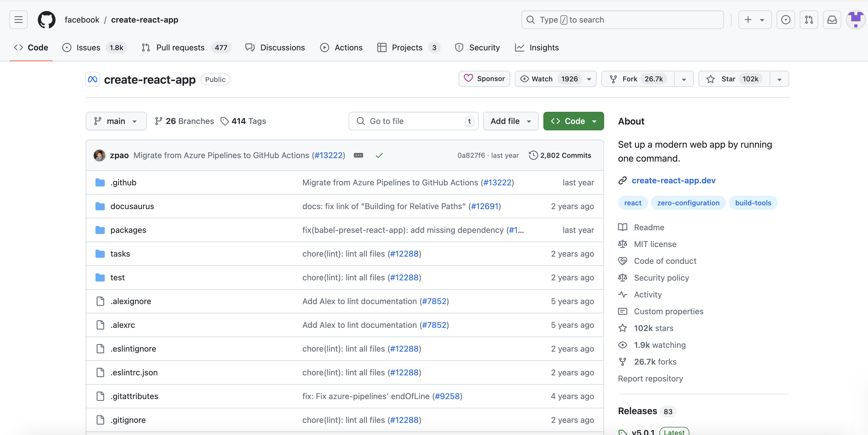Click the Meta organization logo
Viewport: 868px width, 435px height.
point(93,80)
